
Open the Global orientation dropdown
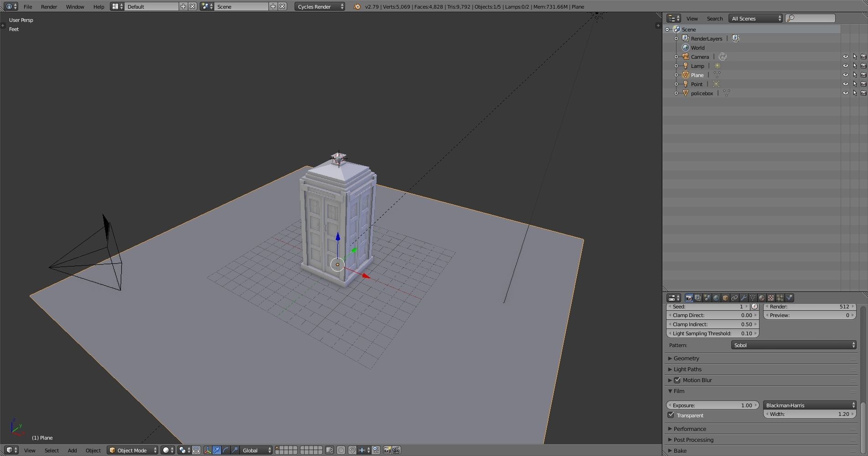tap(256, 450)
